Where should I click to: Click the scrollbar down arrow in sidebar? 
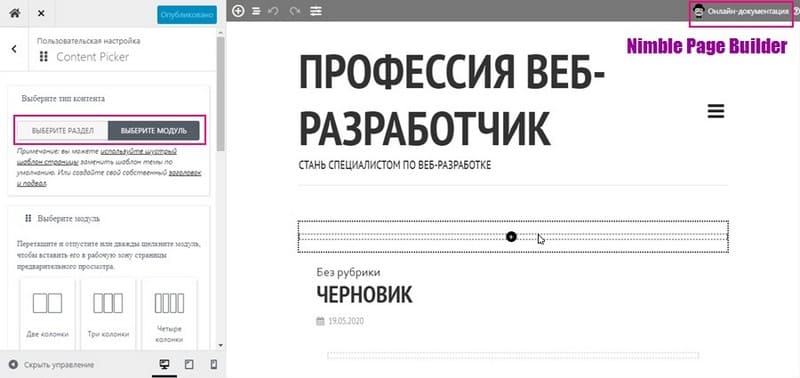[220, 345]
